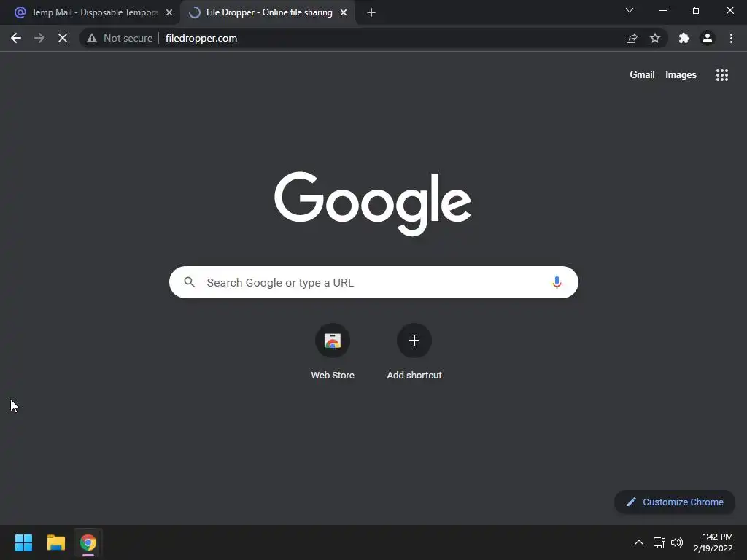747x560 pixels.
Task: Open the Windows Start menu
Action: [23, 542]
